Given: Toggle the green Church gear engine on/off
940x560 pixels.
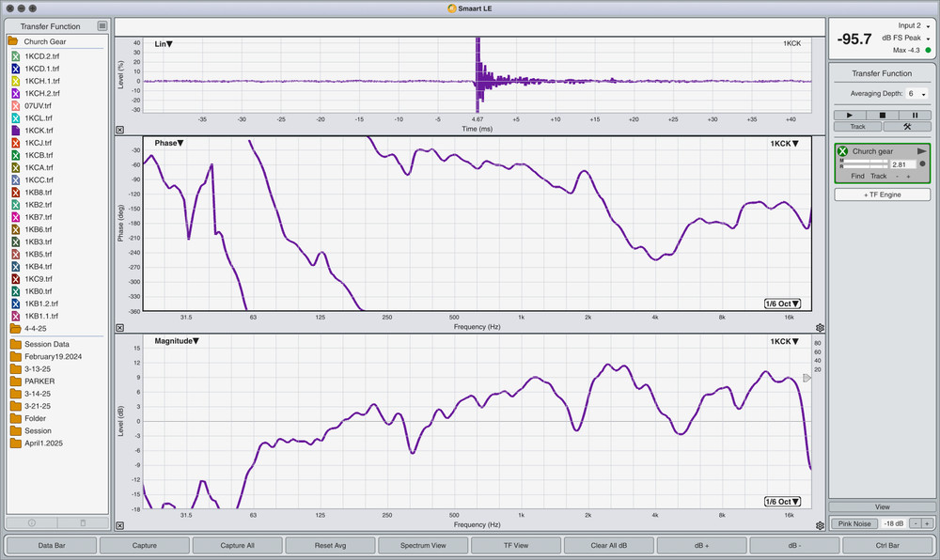Looking at the screenshot, I should pos(843,151).
